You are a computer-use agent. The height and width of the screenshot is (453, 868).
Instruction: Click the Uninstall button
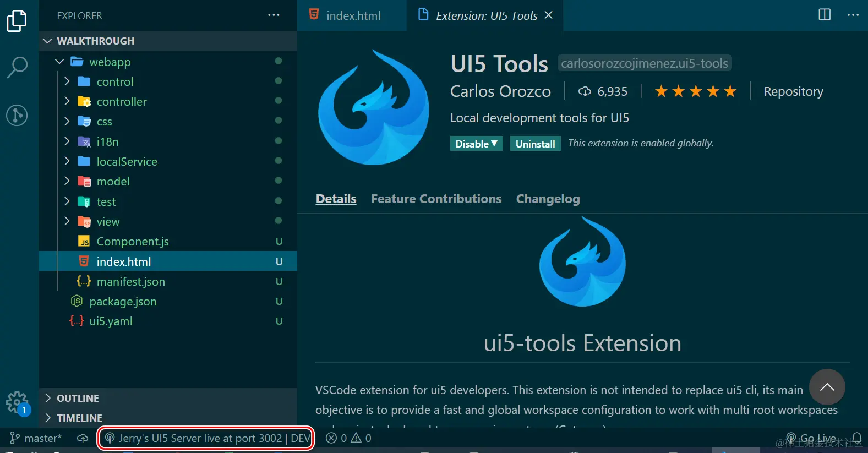pos(535,144)
